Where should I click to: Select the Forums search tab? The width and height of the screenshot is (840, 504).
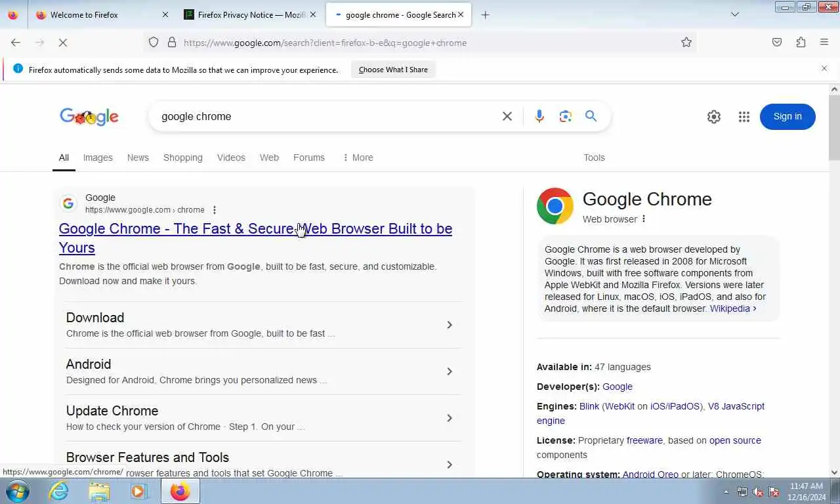(309, 157)
